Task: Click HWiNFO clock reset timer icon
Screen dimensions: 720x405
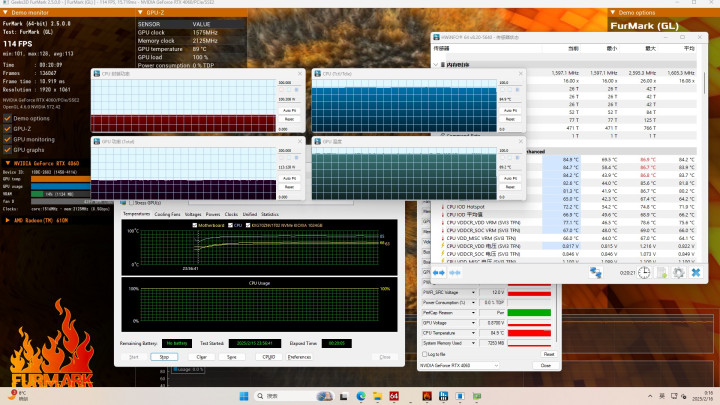Action: click(644, 273)
